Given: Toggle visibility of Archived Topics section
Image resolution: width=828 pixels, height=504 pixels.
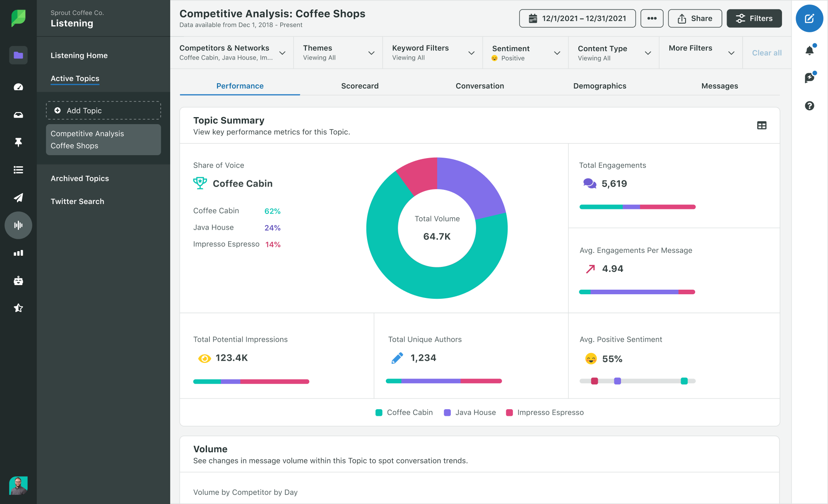Looking at the screenshot, I should click(x=80, y=178).
